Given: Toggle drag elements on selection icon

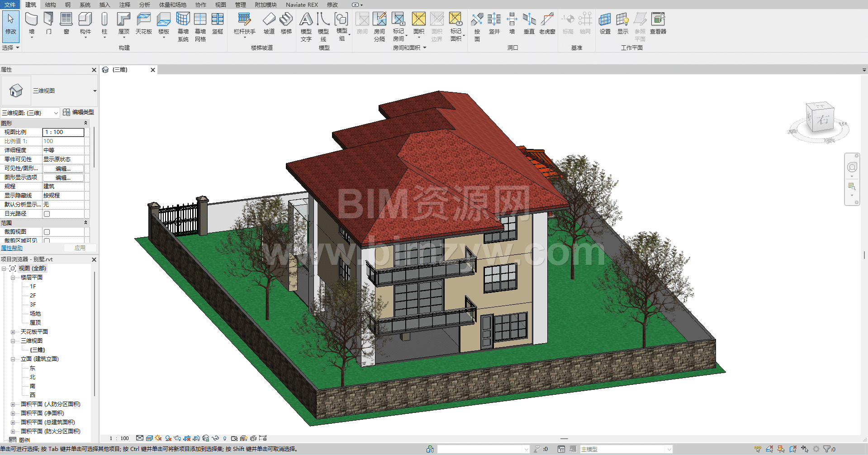Looking at the screenshot, I should click(805, 449).
